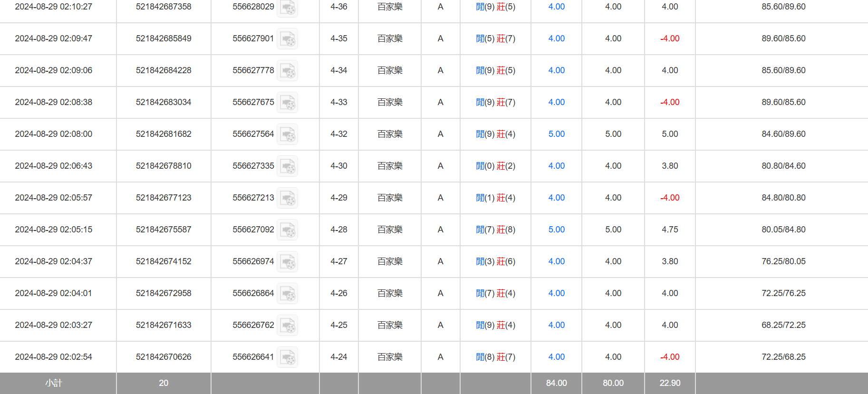The height and width of the screenshot is (394, 868).
Task: Play replay icon for round 556626974
Action: [287, 261]
